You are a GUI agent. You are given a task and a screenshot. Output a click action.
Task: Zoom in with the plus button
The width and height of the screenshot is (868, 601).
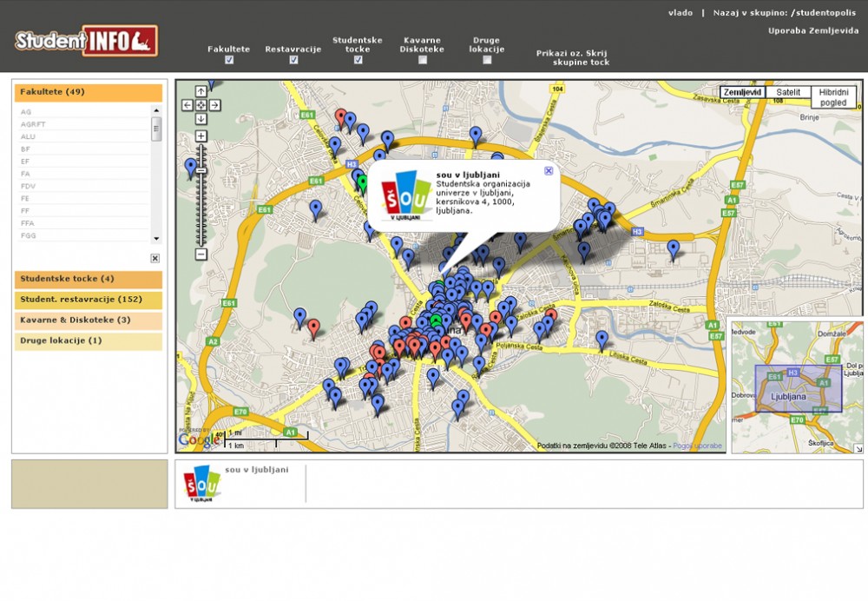pos(201,136)
